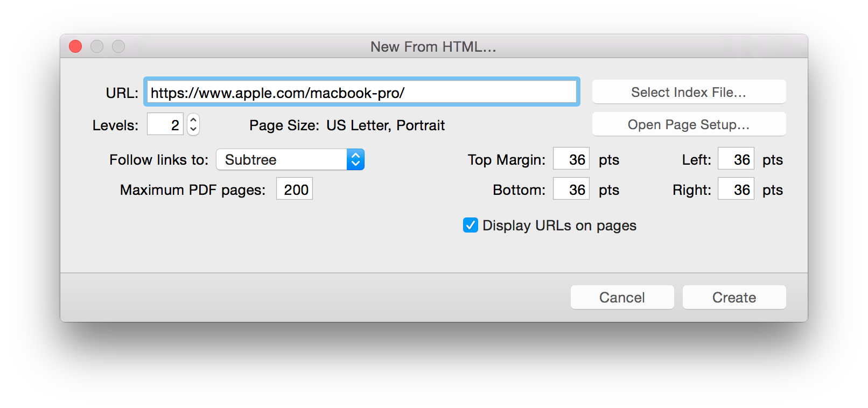Focus the Left margin input field
Image resolution: width=868 pixels, height=408 pixels.
[736, 159]
